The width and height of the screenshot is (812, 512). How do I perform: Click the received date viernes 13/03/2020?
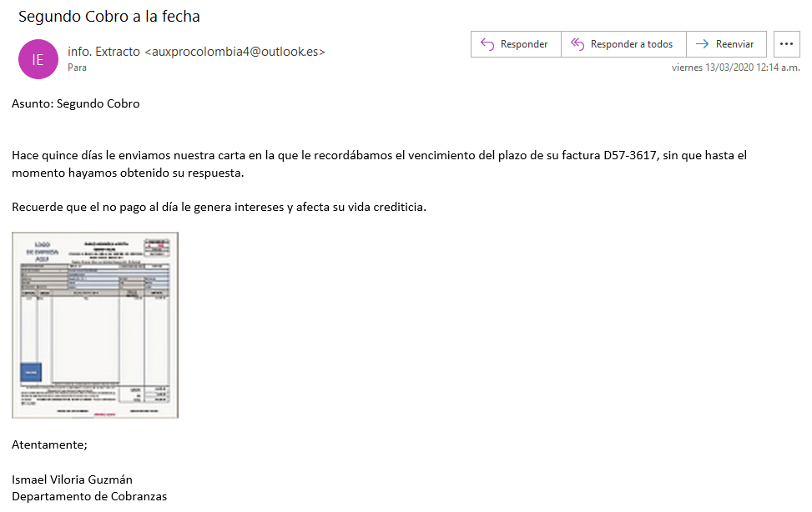pos(712,68)
